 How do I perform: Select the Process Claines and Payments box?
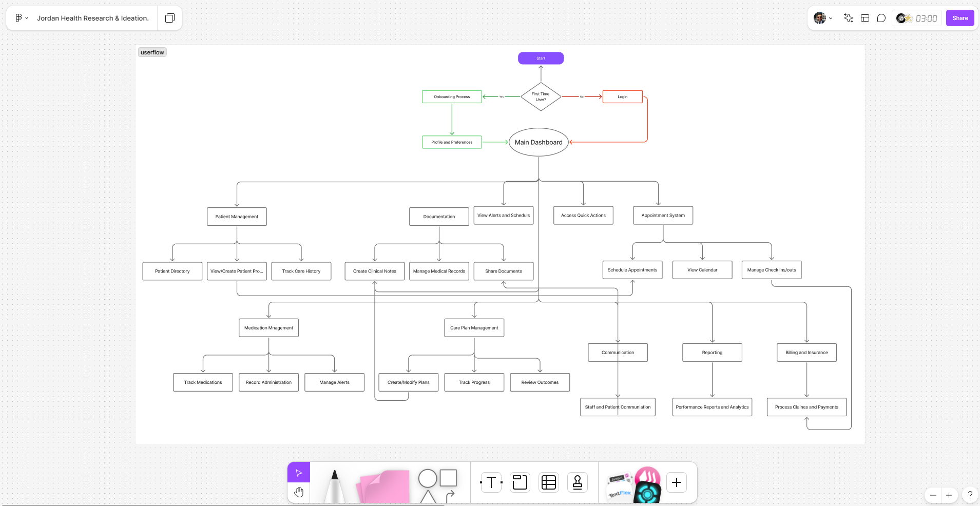click(806, 407)
